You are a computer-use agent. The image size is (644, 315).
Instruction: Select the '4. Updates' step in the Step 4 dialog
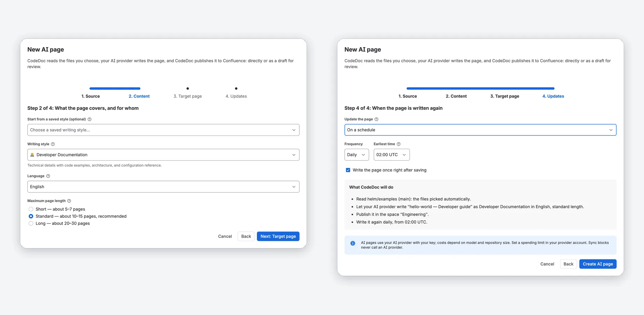(553, 96)
